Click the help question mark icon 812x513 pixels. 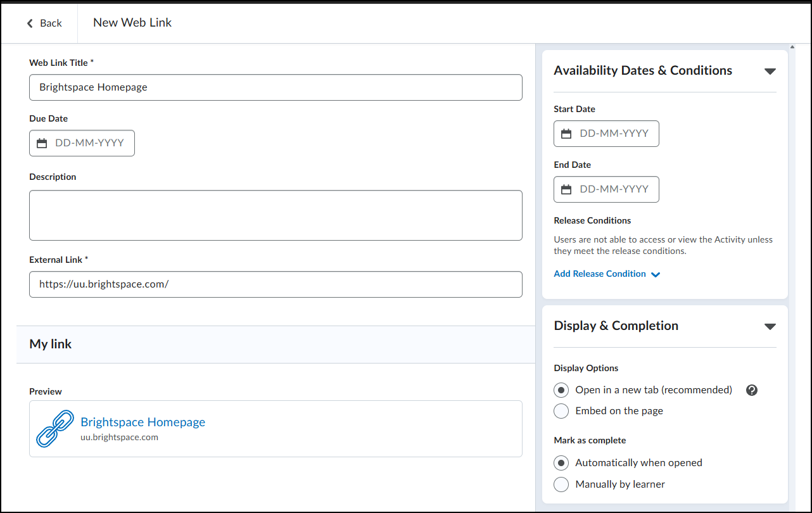point(752,390)
